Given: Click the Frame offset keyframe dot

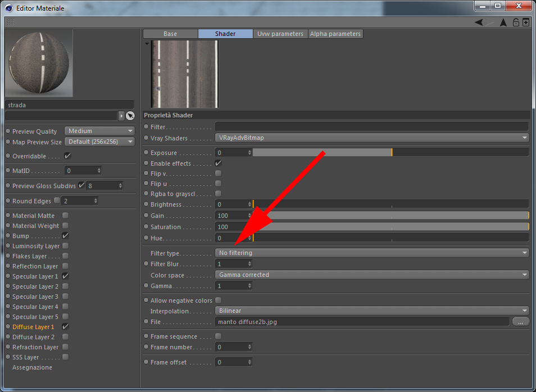Looking at the screenshot, I should (x=146, y=362).
